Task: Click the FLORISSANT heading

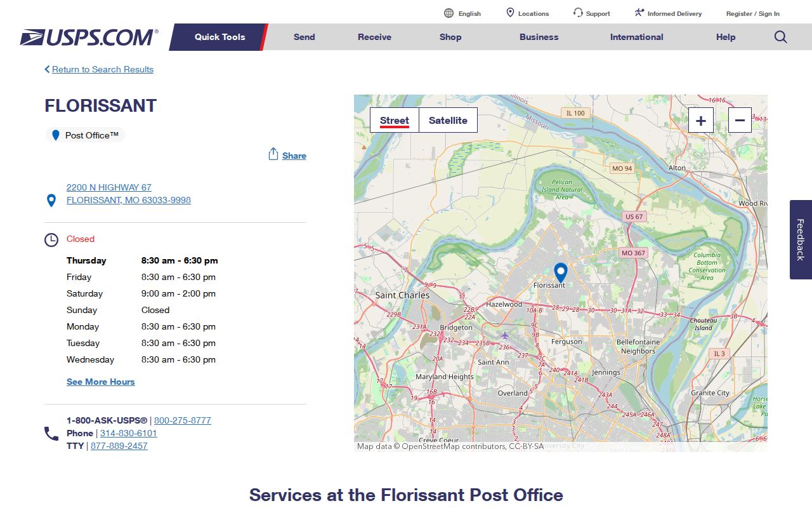Action: pyautogui.click(x=101, y=105)
